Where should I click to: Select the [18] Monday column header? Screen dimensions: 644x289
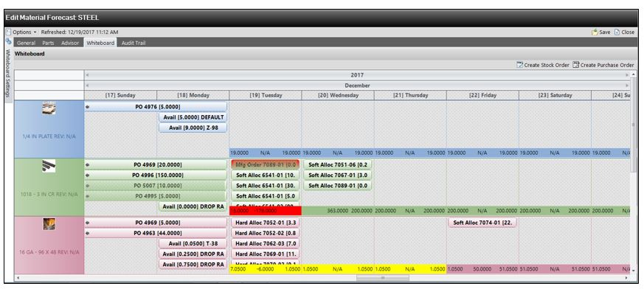[193, 95]
